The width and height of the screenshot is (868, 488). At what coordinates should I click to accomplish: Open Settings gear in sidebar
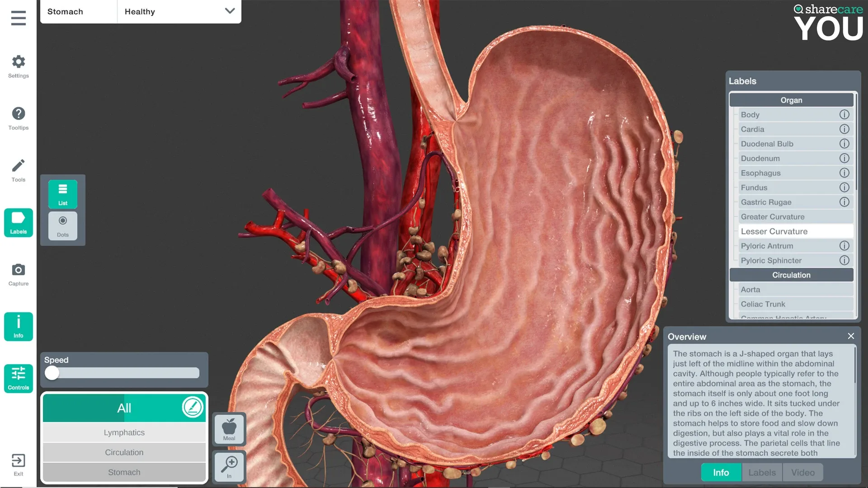point(18,62)
